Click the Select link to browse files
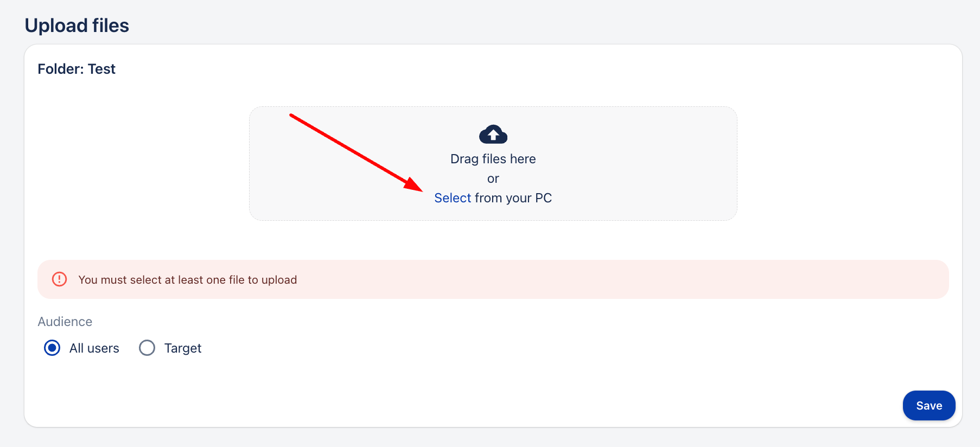980x447 pixels. pos(453,198)
